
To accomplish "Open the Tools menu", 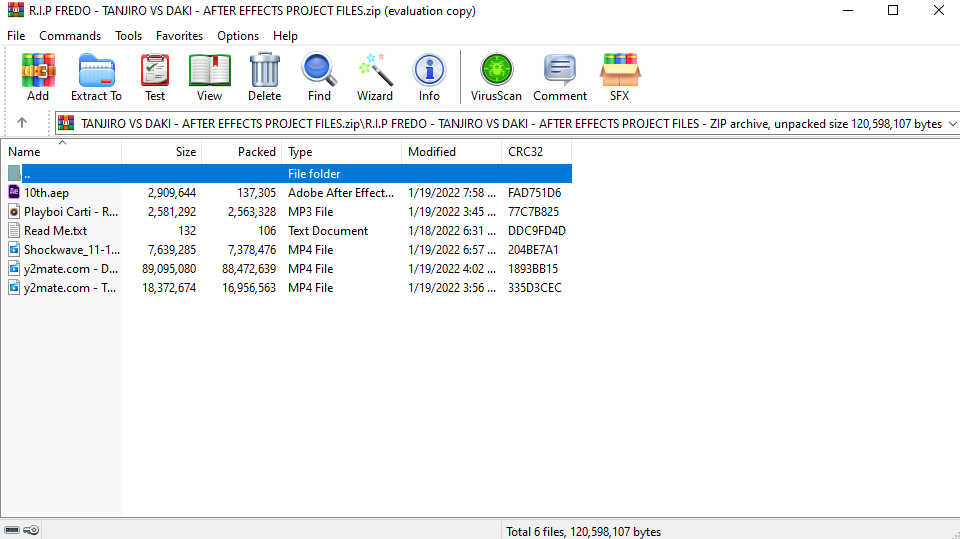I will [129, 36].
